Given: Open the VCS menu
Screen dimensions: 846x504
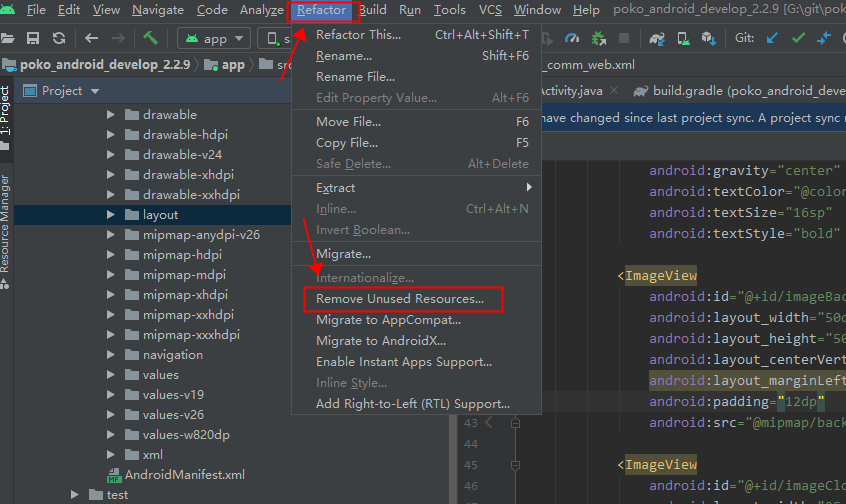Looking at the screenshot, I should (490, 10).
